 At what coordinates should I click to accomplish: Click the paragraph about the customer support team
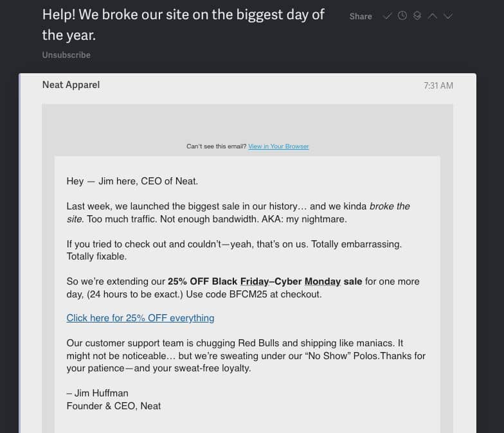pos(246,356)
